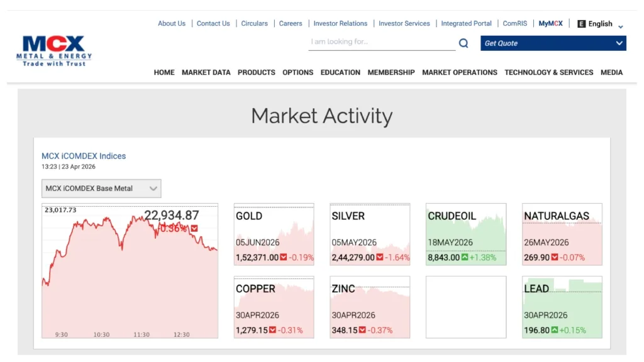Viewport: 644px width, 362px height.
Task: Click the Market Activity heading
Action: [321, 116]
